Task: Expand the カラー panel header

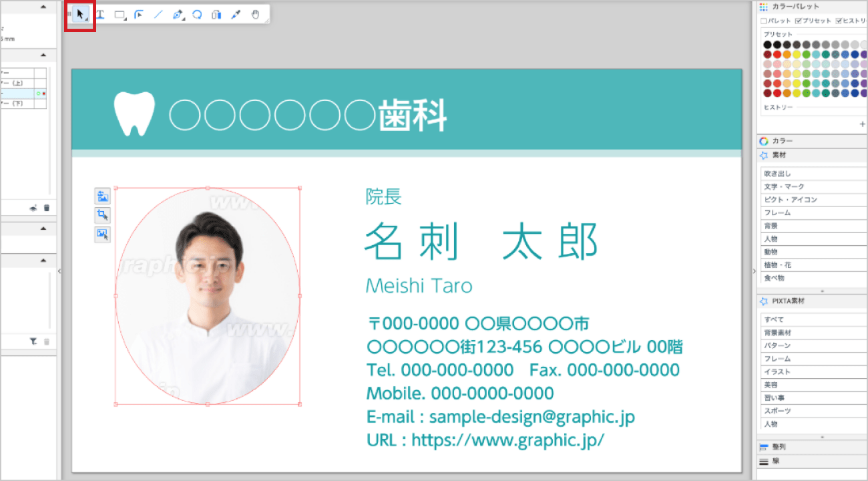Action: click(813, 141)
